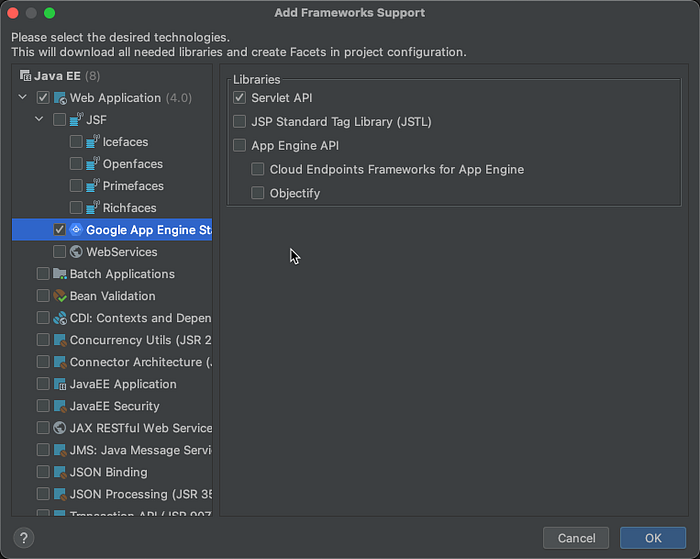Uncheck the Servlet API library

[239, 98]
